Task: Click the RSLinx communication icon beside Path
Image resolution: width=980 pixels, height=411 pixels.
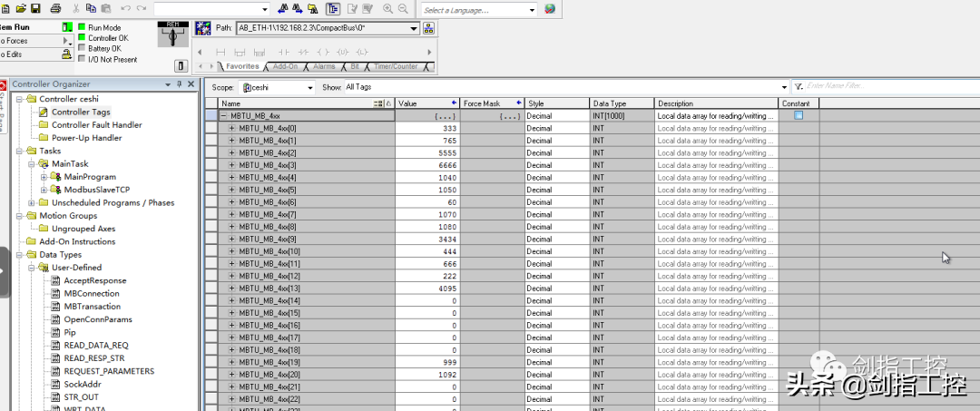Action: pos(203,28)
